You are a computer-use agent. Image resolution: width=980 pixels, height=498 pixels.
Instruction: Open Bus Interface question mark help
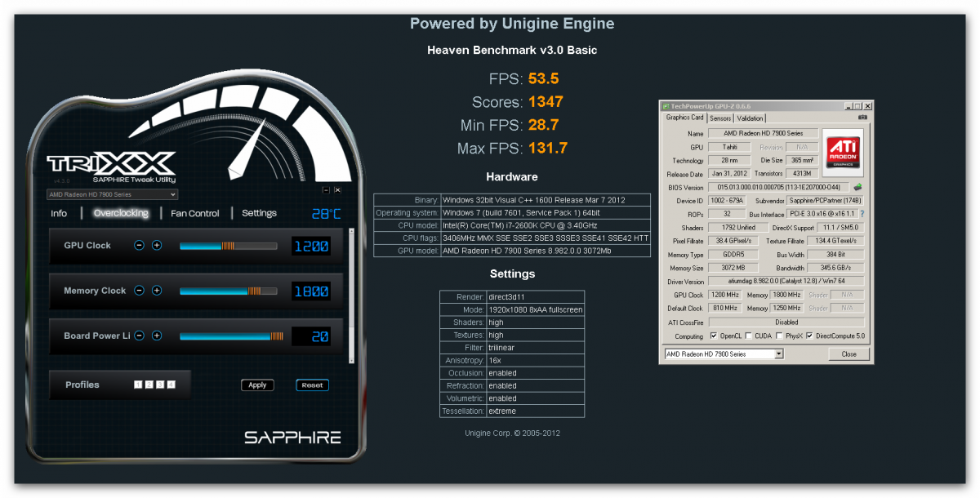pyautogui.click(x=862, y=214)
